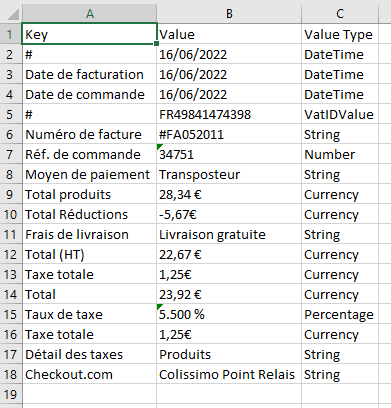
Task: Click the cell with #FA052011
Action: point(229,134)
